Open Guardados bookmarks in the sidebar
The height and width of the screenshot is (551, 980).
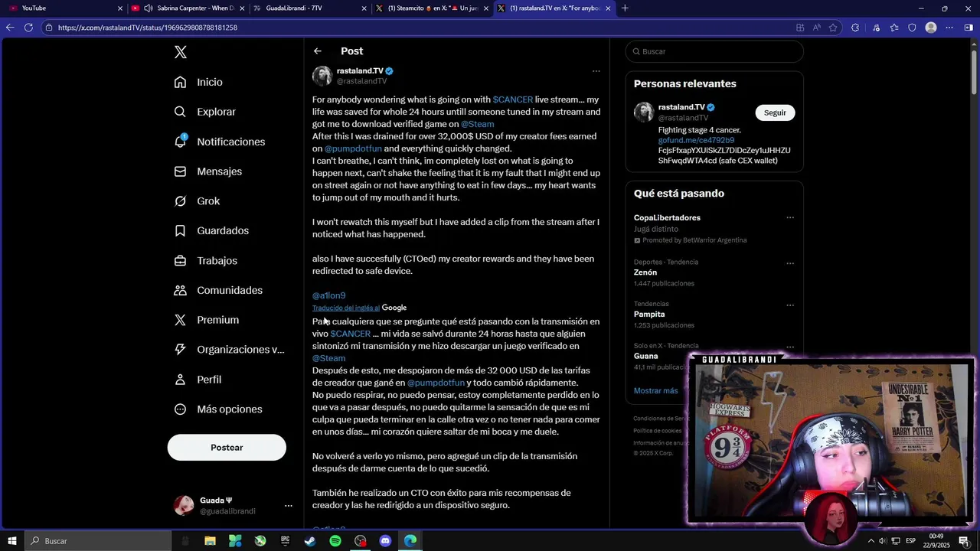coord(211,230)
